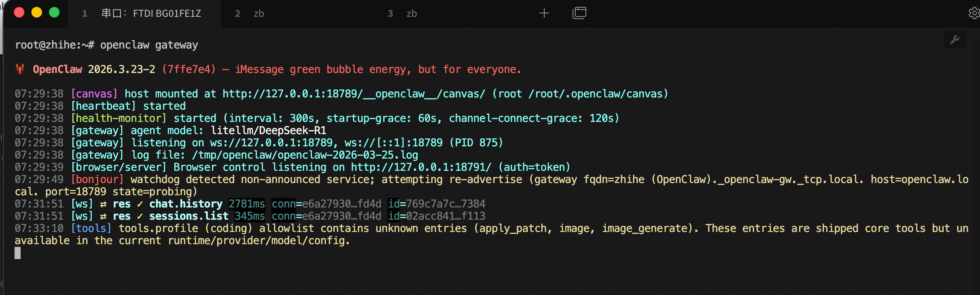Click the model name "litellm/DeepSeek-R1"
980x295 pixels.
(269, 131)
